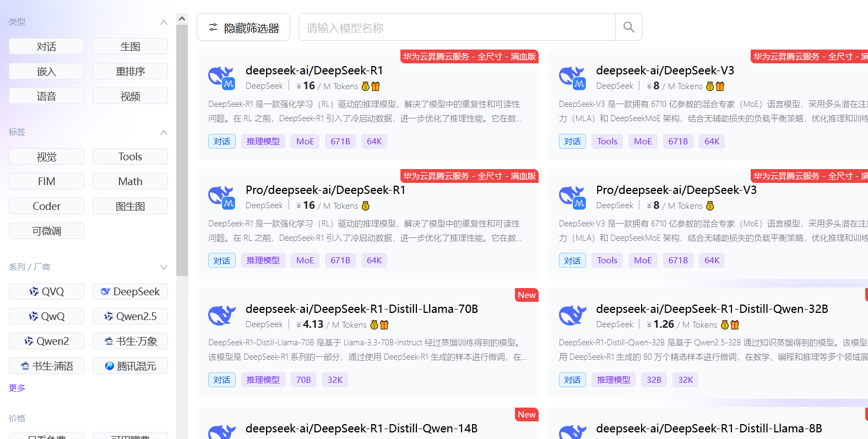Click the 华为云昇腾云服务 banner on deepseek-ai/DeepSeek-R1
868x439 pixels.
(469, 56)
